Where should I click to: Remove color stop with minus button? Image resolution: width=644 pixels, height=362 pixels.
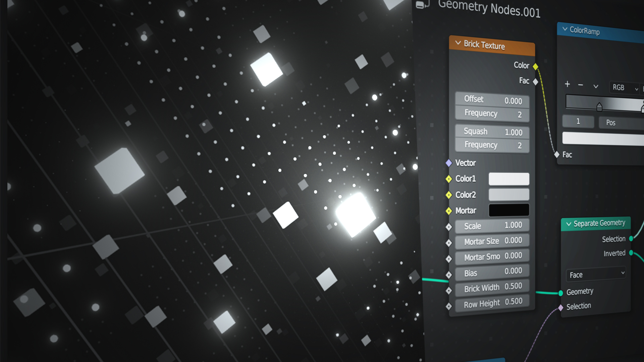581,85
